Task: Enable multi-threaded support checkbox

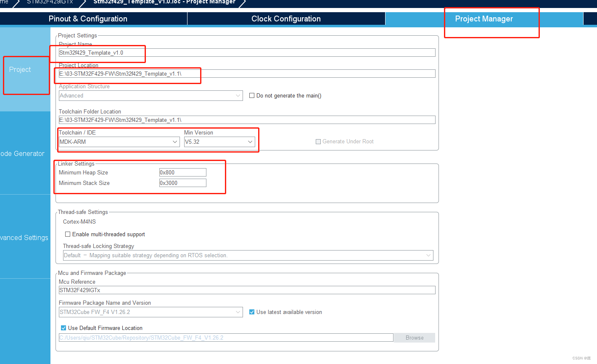Action: tap(68, 234)
